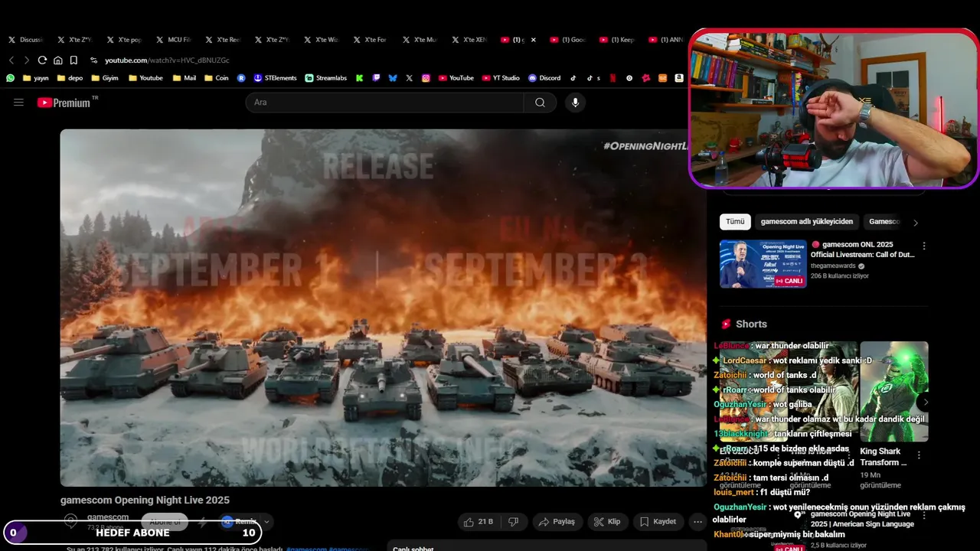The image size is (980, 551).
Task: Go forward using browser forward arrow
Action: [27, 60]
